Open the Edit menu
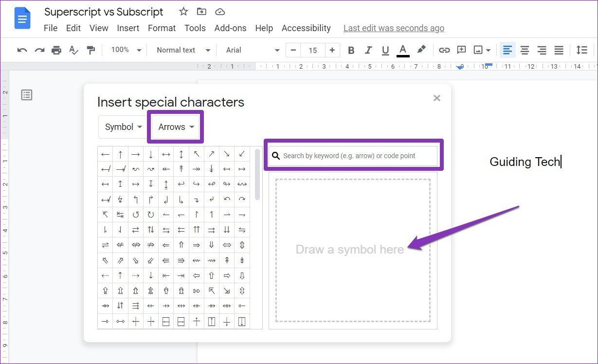This screenshot has width=598, height=364. click(73, 28)
